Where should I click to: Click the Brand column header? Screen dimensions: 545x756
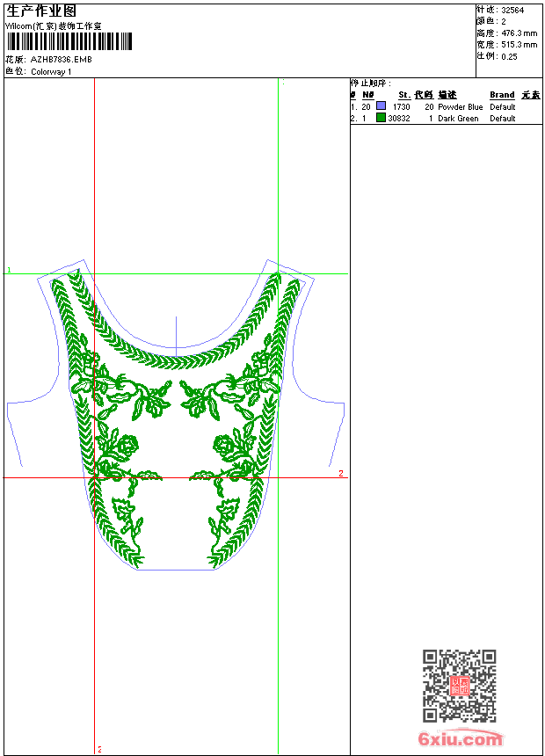502,95
